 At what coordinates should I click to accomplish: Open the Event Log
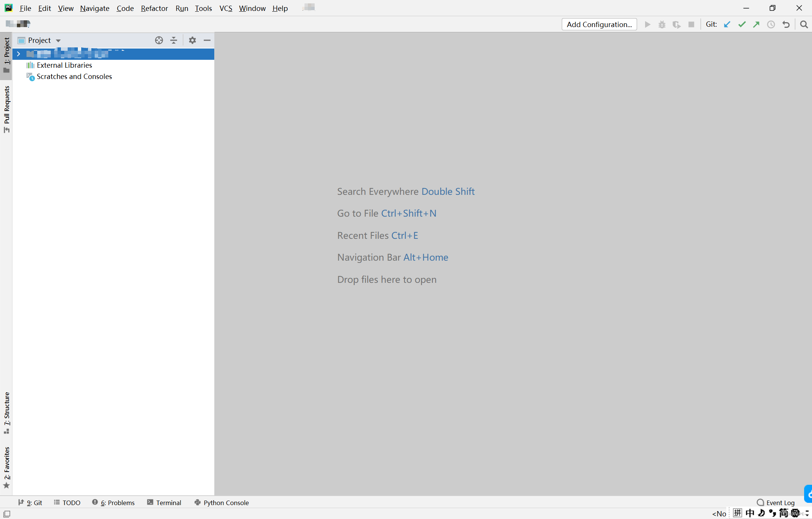coord(776,502)
